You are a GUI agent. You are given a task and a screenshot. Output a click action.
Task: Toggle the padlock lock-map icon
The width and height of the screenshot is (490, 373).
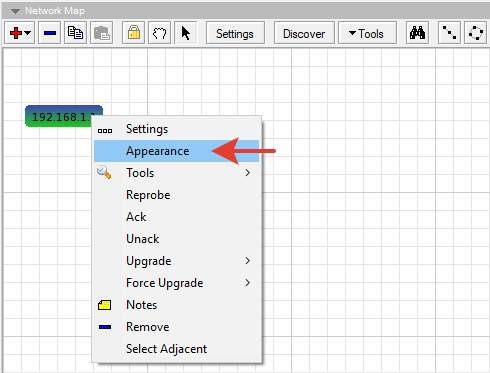click(x=133, y=33)
